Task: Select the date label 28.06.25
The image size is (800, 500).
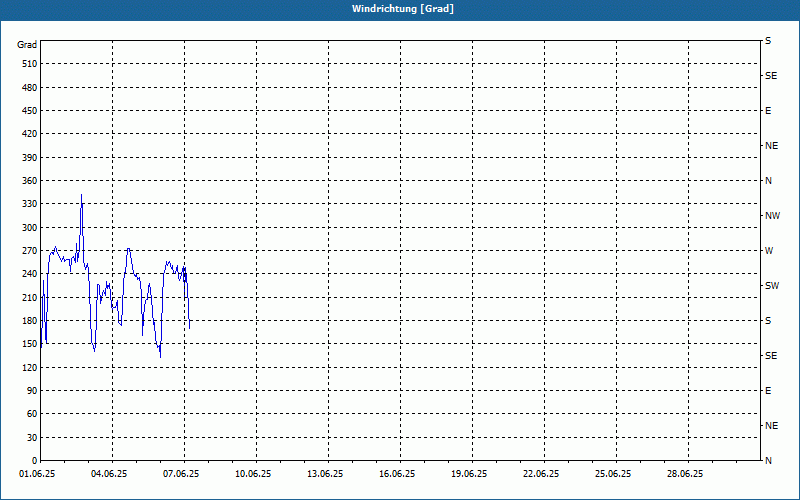Action: [x=685, y=474]
